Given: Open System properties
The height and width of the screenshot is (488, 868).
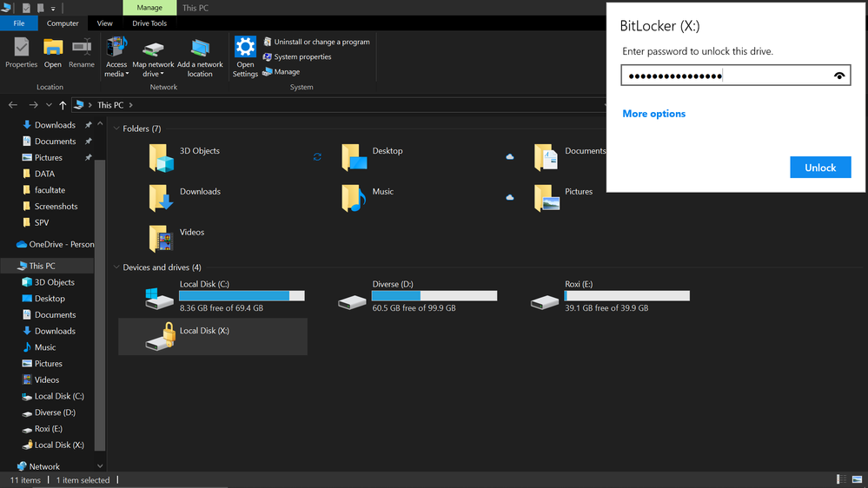Looking at the screenshot, I should coord(296,56).
